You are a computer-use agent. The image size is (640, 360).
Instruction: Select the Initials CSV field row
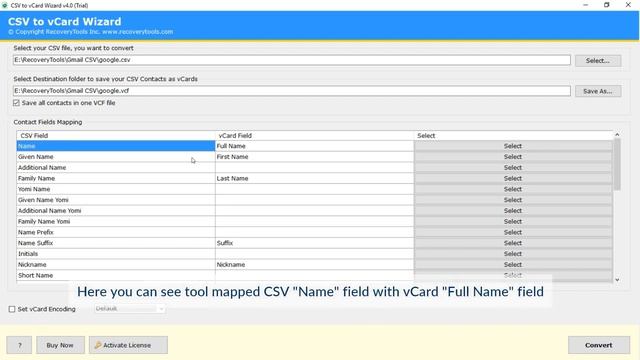point(116,254)
